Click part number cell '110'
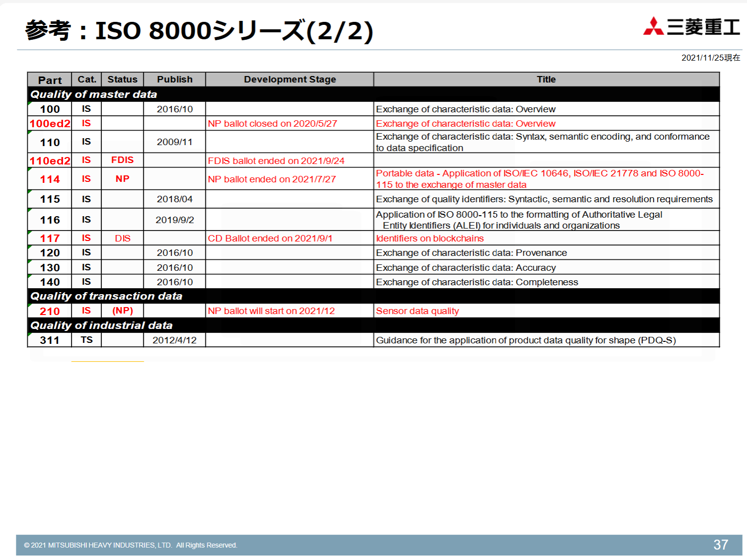The width and height of the screenshot is (747, 560). tap(50, 142)
